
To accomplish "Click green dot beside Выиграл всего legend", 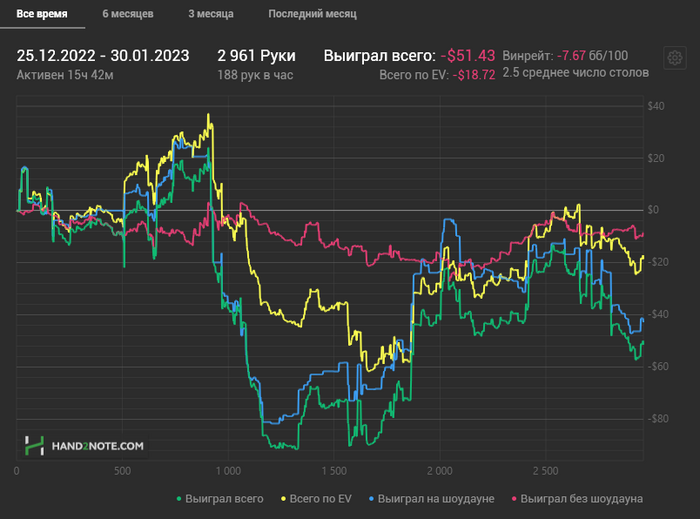I will point(179,499).
